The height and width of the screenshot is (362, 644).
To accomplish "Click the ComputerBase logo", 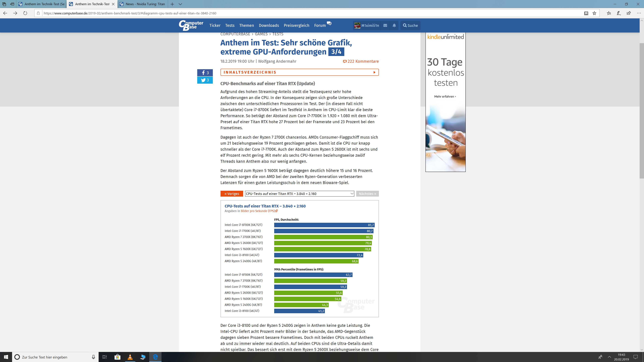I will click(191, 25).
